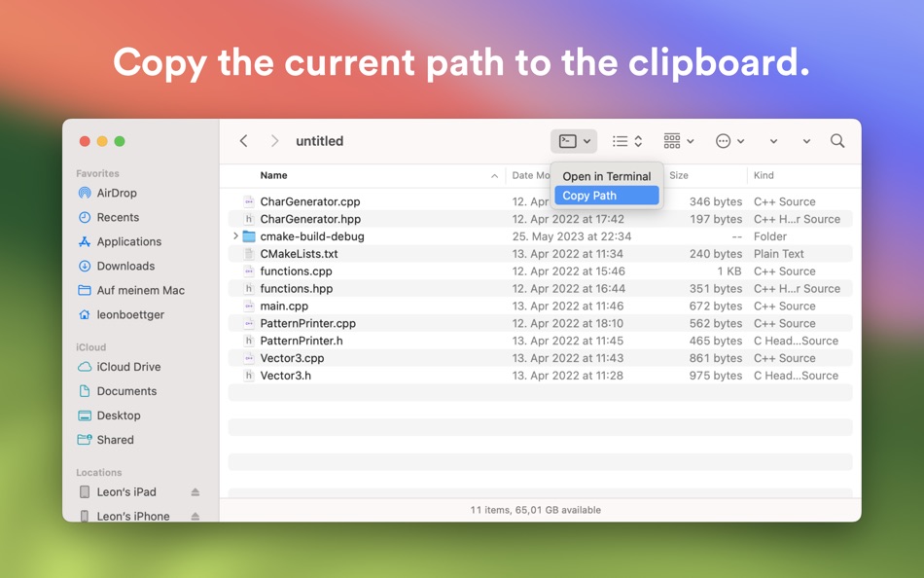Click the Vector3.cpp file icon
924x578 pixels.
coord(249,358)
